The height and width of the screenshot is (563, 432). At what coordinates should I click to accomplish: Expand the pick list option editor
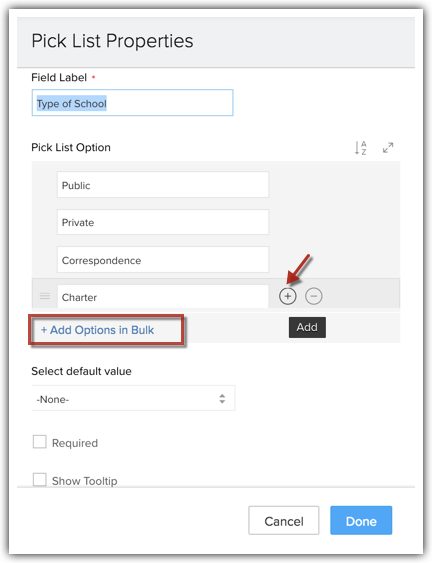tap(388, 148)
